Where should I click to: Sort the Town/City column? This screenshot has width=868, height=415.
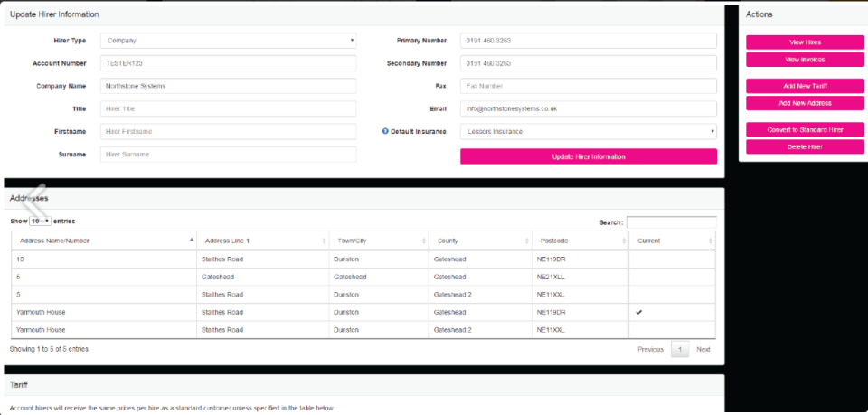pos(425,241)
